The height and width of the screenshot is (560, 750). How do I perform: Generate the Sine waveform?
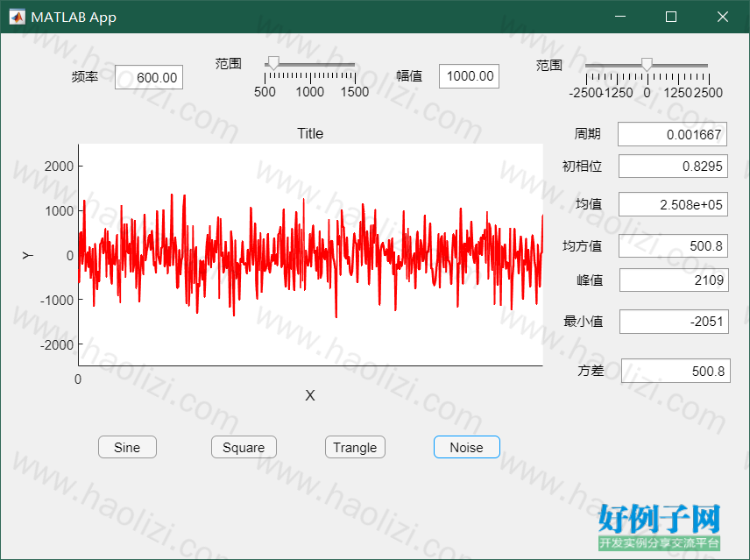(x=127, y=447)
